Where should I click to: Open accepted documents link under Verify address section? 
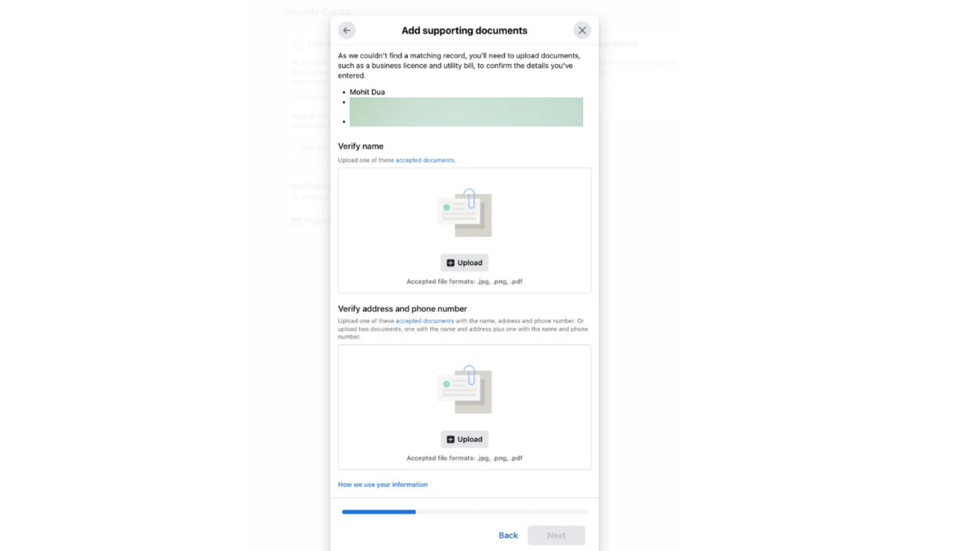coord(424,321)
